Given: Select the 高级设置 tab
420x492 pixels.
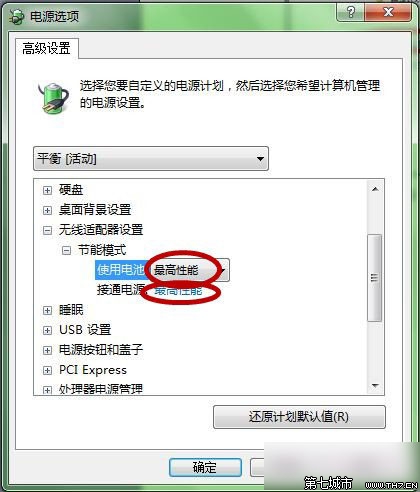Looking at the screenshot, I should pos(46,49).
